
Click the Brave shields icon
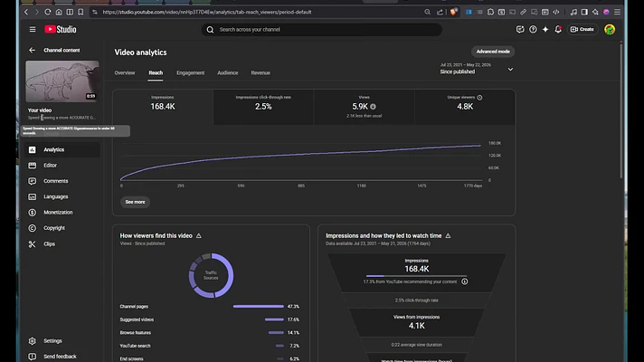[x=453, y=13]
